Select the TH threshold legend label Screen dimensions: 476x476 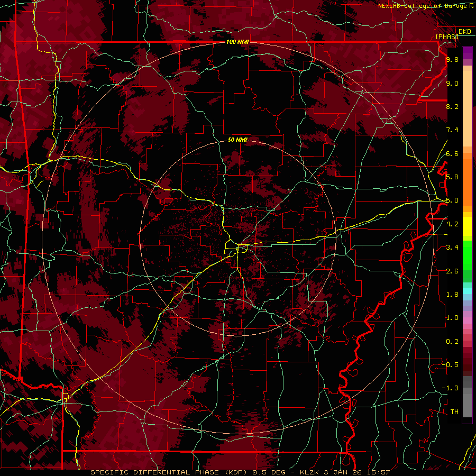click(x=454, y=412)
